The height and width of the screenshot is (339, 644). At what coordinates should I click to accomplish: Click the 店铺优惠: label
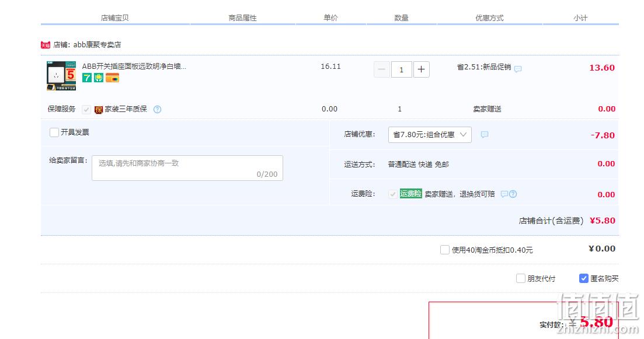[x=360, y=134]
